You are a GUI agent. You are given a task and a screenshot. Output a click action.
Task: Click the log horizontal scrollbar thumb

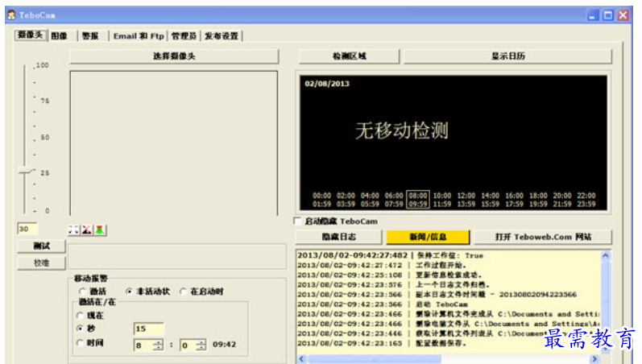[375, 358]
